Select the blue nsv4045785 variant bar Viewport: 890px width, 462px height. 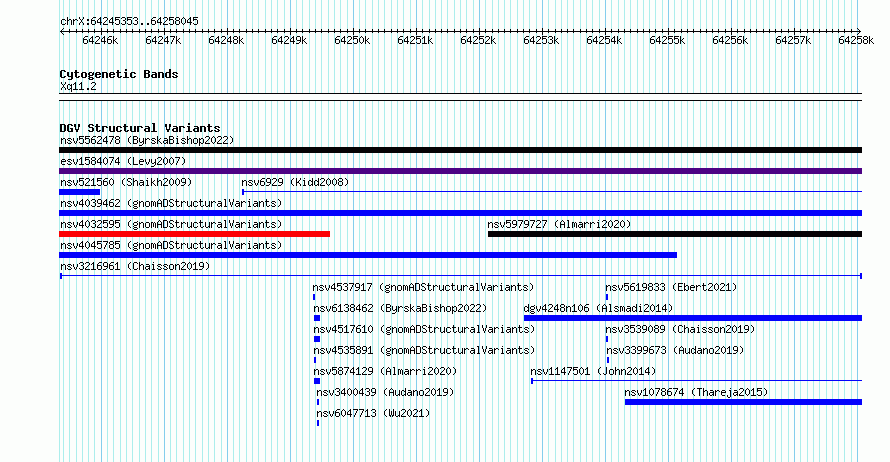point(368,255)
